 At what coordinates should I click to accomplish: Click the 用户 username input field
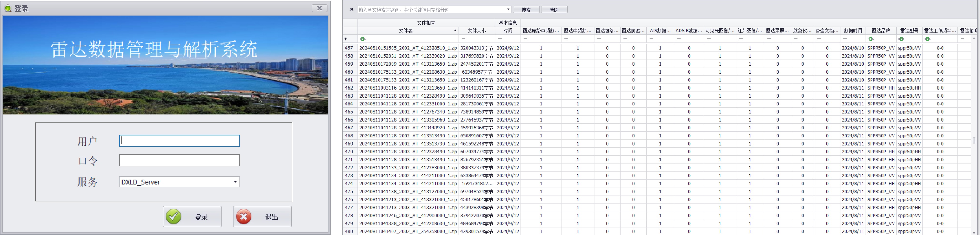click(180, 141)
